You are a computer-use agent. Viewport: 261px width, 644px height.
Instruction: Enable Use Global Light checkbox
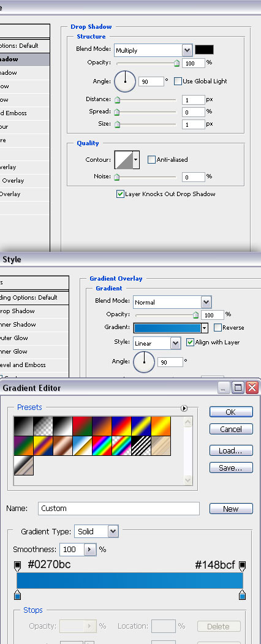click(x=178, y=81)
